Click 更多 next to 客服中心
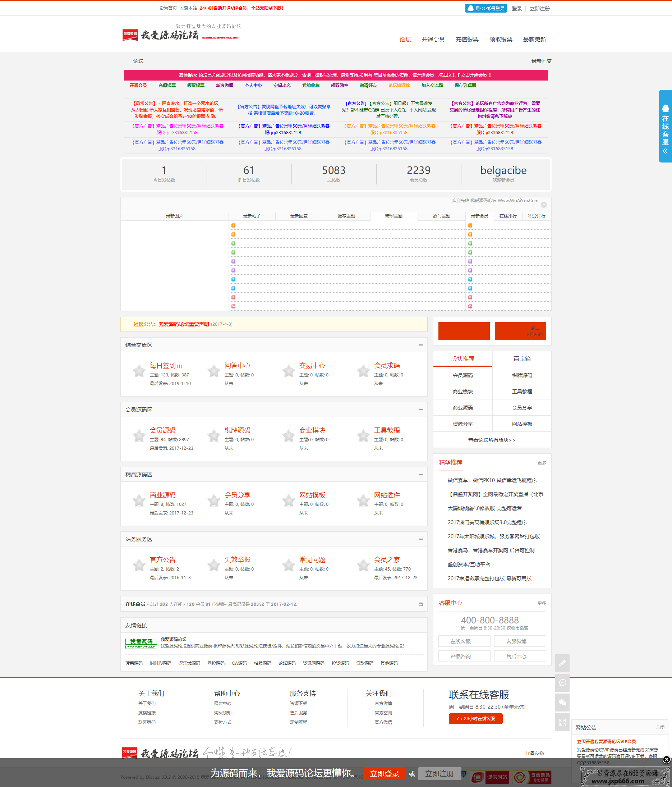 pyautogui.click(x=542, y=603)
